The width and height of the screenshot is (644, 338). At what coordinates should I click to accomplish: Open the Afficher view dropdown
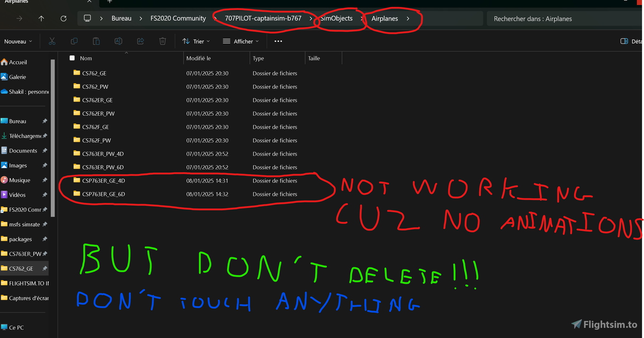tap(241, 41)
